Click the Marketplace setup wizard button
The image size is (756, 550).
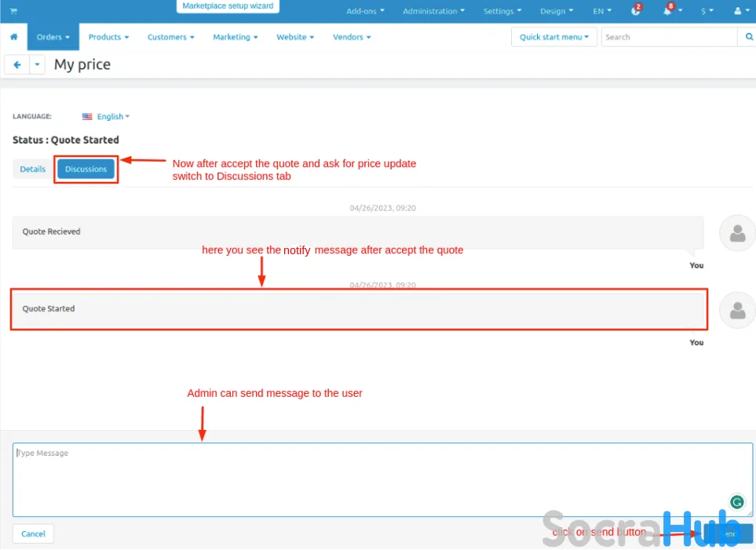228,6
